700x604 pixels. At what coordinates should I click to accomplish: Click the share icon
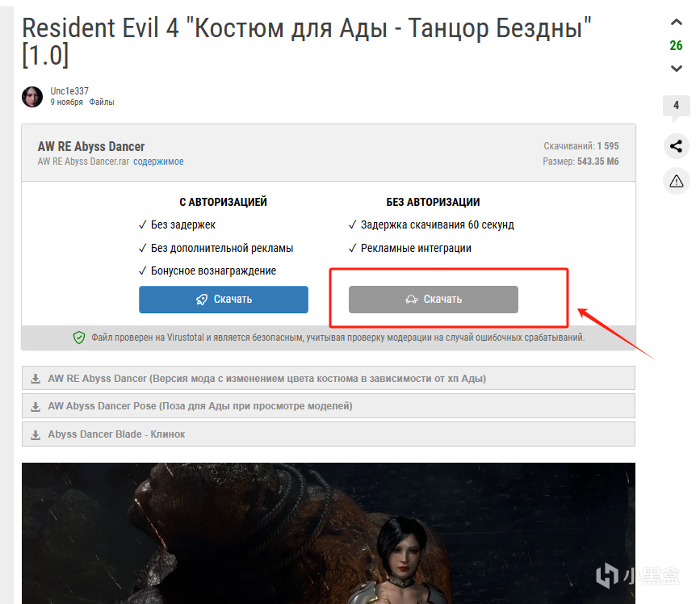click(x=677, y=146)
